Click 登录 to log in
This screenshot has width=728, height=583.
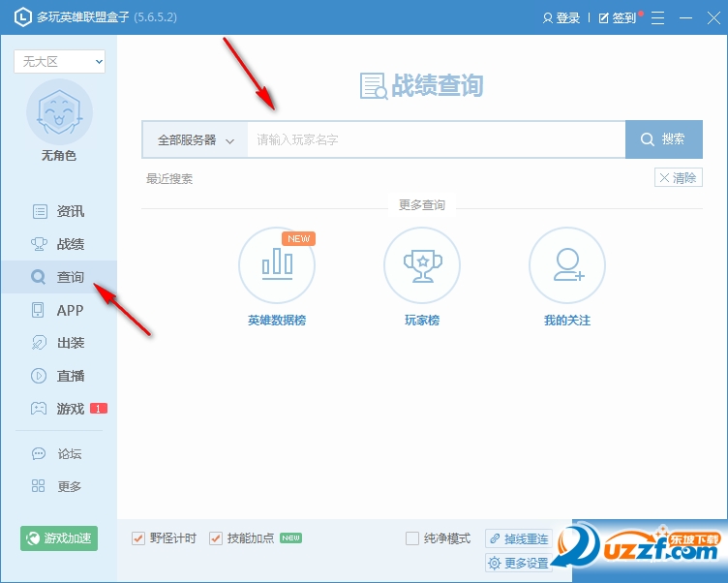point(561,18)
